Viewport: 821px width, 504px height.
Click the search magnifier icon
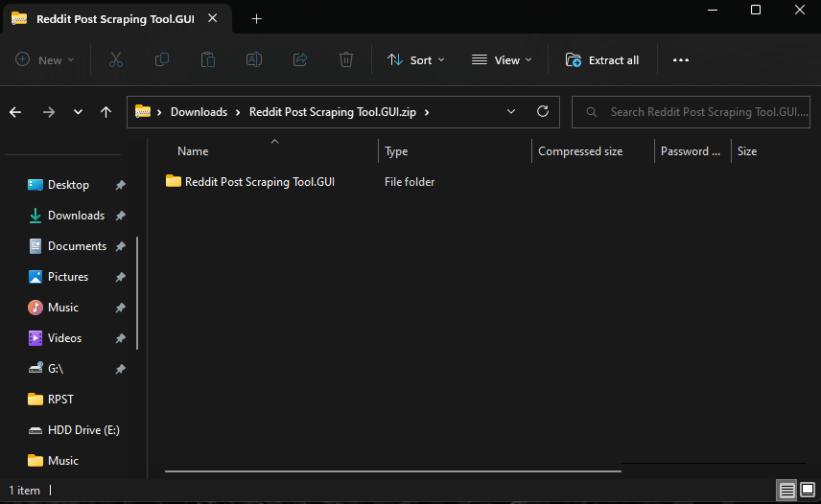591,112
